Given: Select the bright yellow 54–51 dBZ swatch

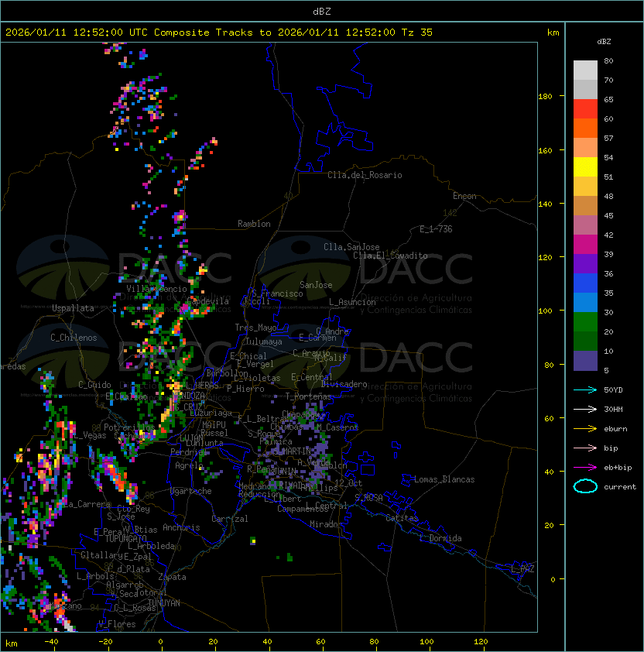Looking at the screenshot, I should tap(585, 166).
